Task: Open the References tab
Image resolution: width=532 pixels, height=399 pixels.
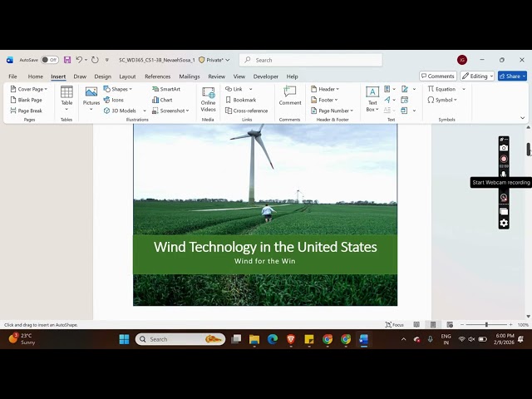Action: [x=157, y=76]
